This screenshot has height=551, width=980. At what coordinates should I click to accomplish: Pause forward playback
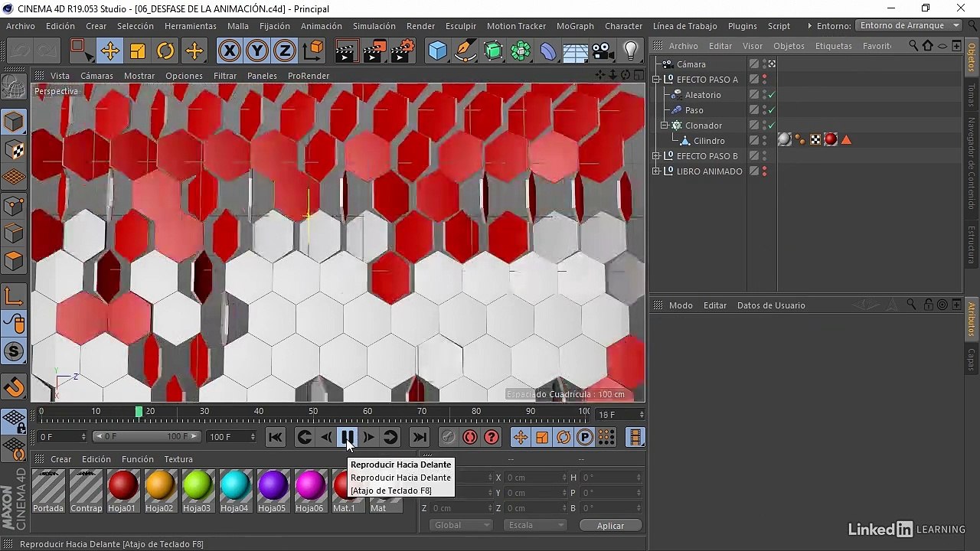click(348, 437)
